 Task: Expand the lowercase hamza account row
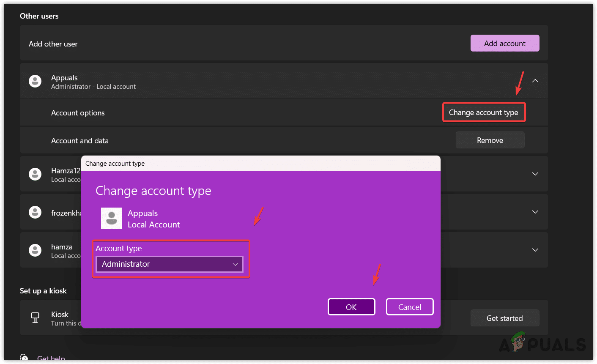[535, 250]
